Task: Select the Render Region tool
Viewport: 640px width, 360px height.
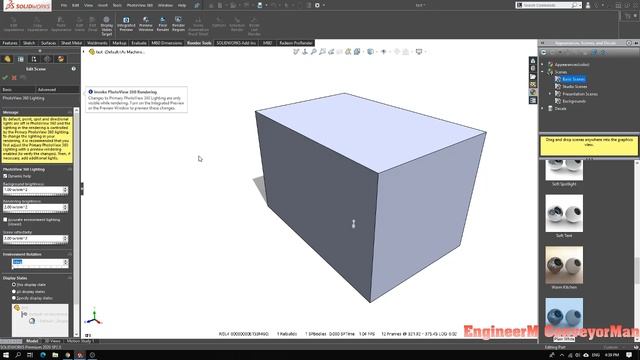Action: pyautogui.click(x=178, y=24)
